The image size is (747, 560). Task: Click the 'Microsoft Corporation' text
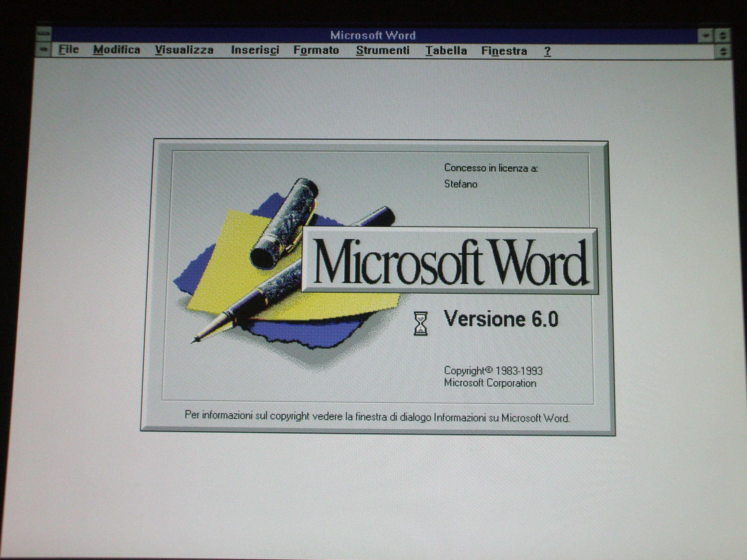(490, 383)
